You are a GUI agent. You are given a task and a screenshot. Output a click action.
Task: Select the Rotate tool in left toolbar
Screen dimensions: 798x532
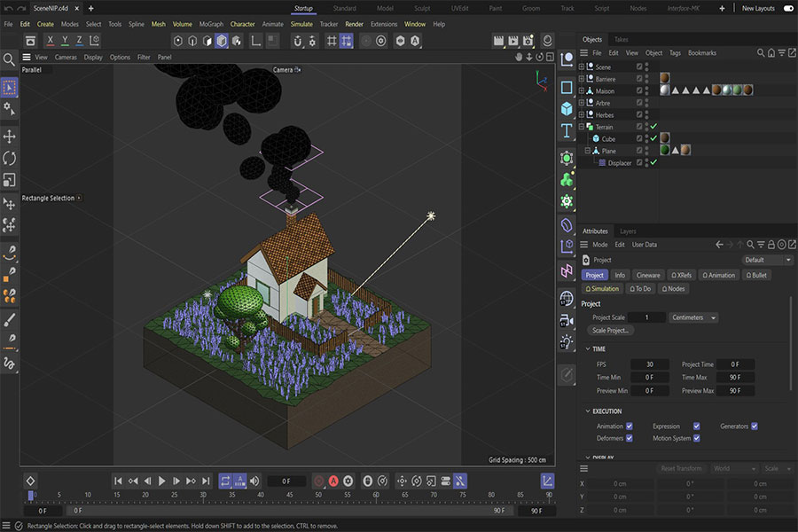click(x=9, y=159)
